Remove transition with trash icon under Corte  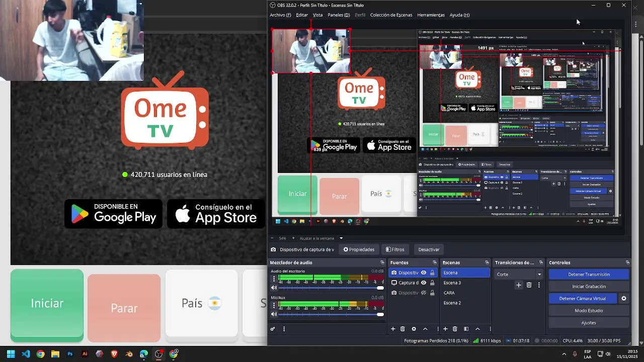click(529, 285)
